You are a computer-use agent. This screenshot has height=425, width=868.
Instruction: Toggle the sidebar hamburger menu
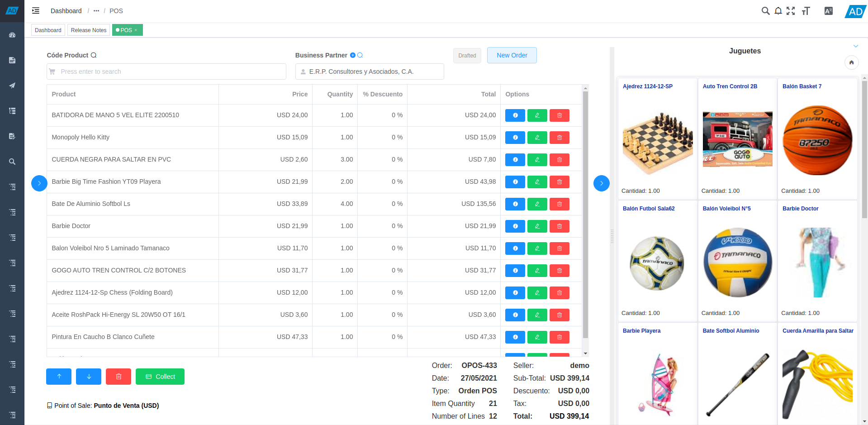point(36,11)
